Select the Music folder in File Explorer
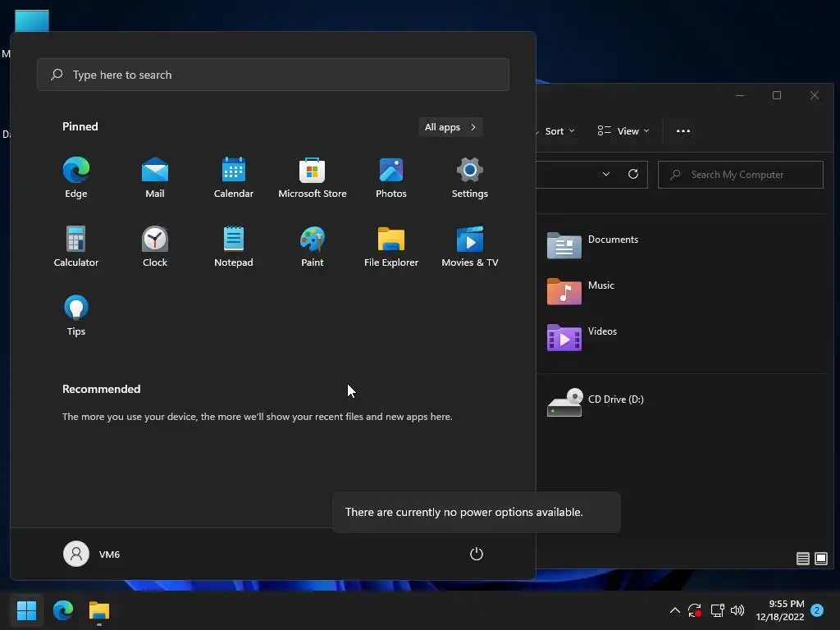840x630 pixels. [581, 292]
